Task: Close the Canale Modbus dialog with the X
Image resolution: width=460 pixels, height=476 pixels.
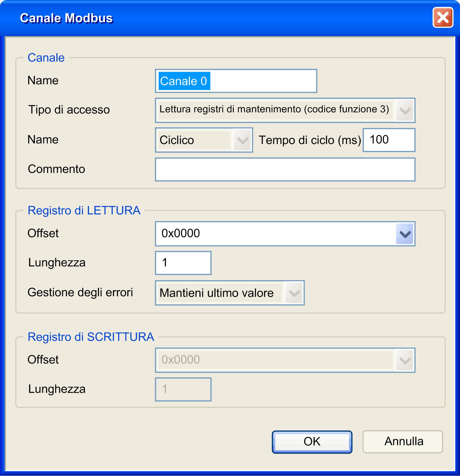Action: (x=443, y=18)
